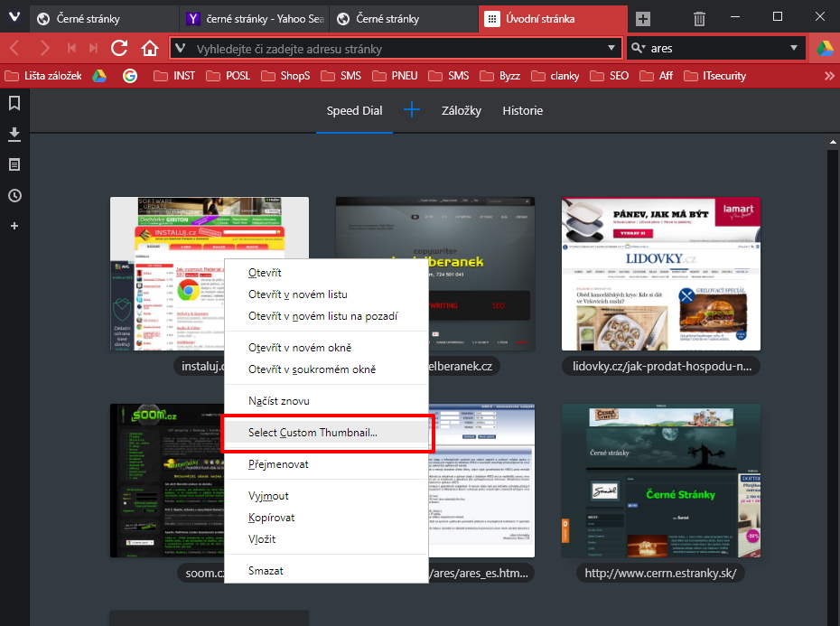Click the search engine magnifier icon
Screen dimensions: 840x626
(x=638, y=48)
